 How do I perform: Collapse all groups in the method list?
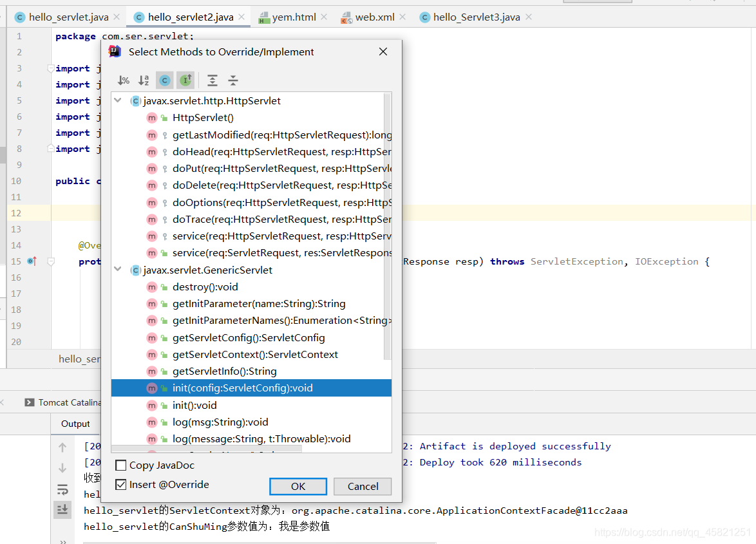232,80
